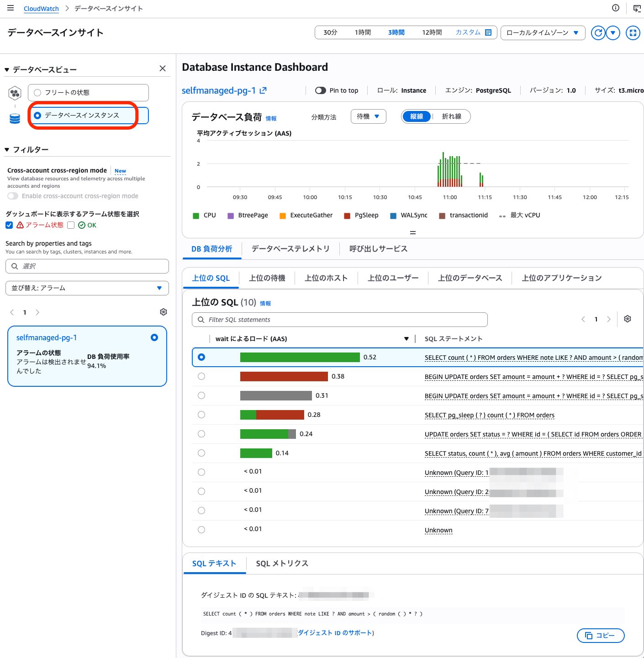644x658 pixels.
Task: Select radio for the 0.28 load SQL row
Action: (x=201, y=415)
